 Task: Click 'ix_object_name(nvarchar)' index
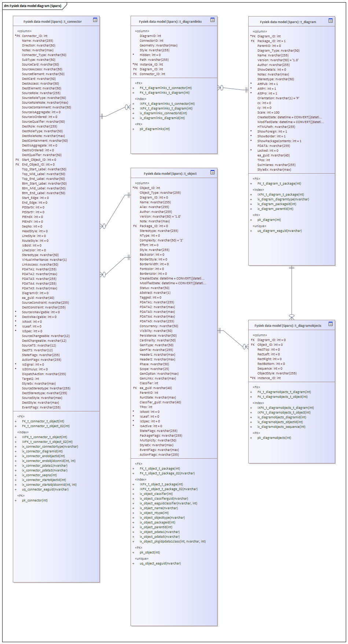click(x=159, y=508)
